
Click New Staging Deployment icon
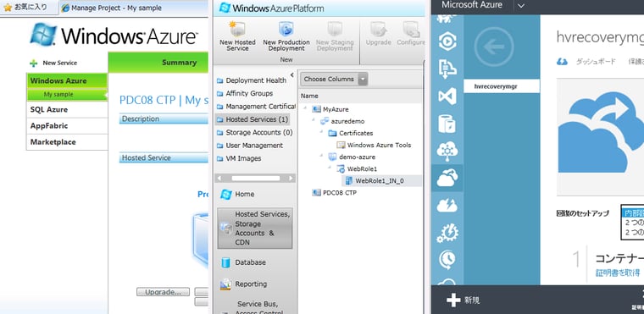(335, 30)
